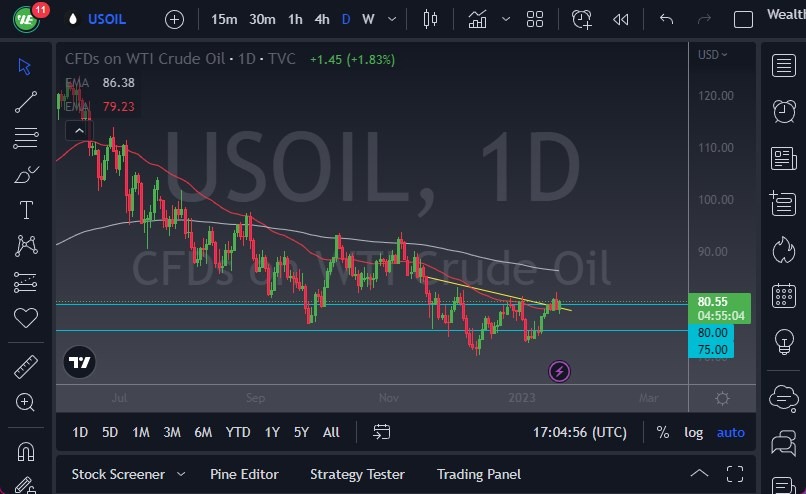Screen dimensions: 806x494
Task: Select the text annotation tool
Action: coord(26,210)
